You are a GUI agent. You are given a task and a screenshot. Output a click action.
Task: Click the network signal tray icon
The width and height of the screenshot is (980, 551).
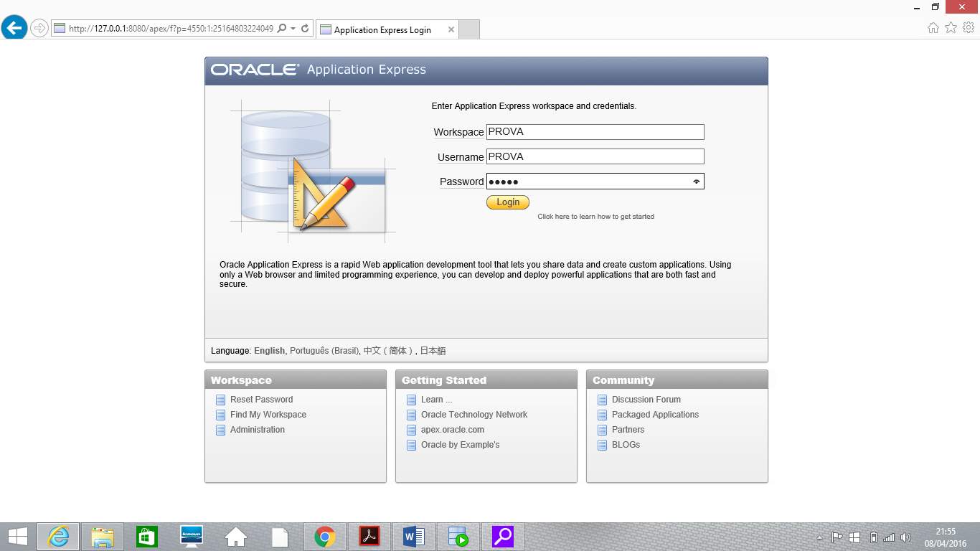tap(889, 537)
